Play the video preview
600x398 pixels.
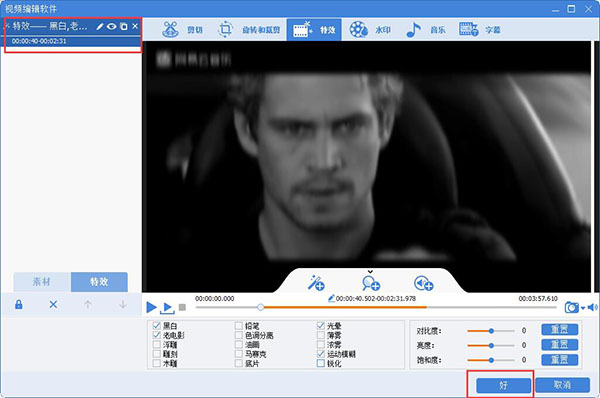tap(152, 307)
